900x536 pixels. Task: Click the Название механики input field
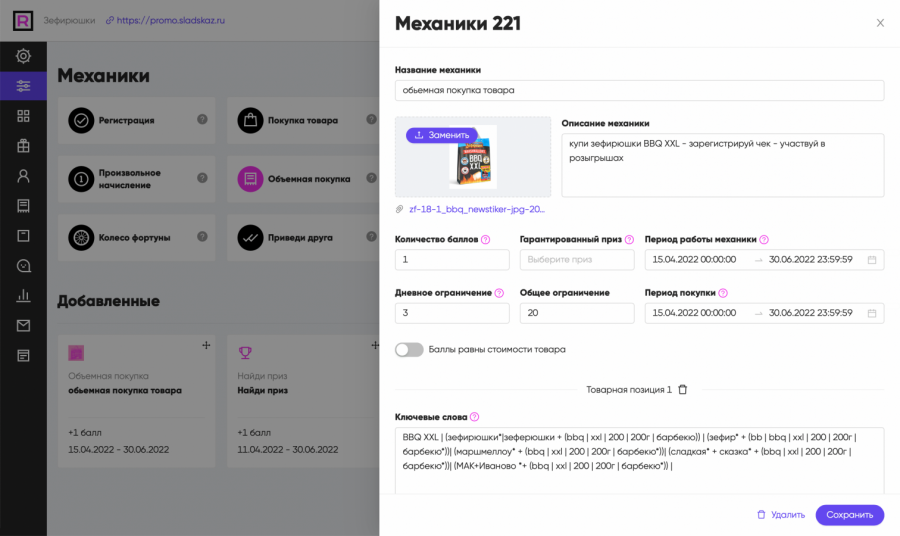pyautogui.click(x=639, y=91)
